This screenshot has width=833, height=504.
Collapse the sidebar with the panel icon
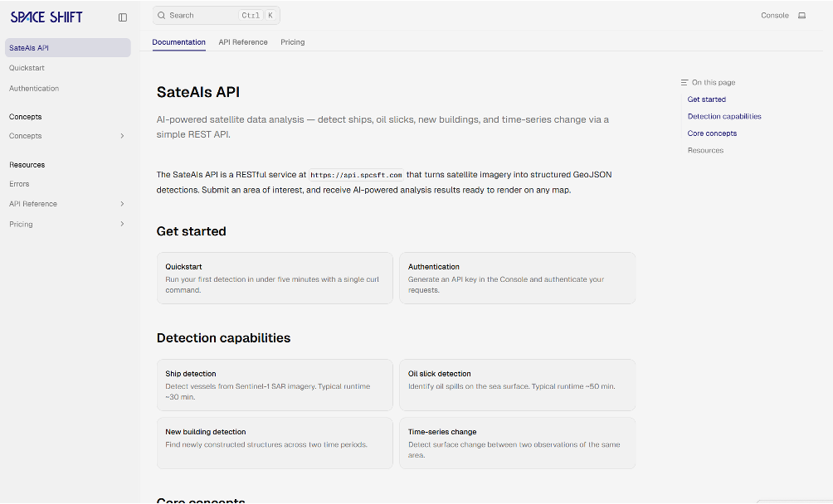coord(123,17)
